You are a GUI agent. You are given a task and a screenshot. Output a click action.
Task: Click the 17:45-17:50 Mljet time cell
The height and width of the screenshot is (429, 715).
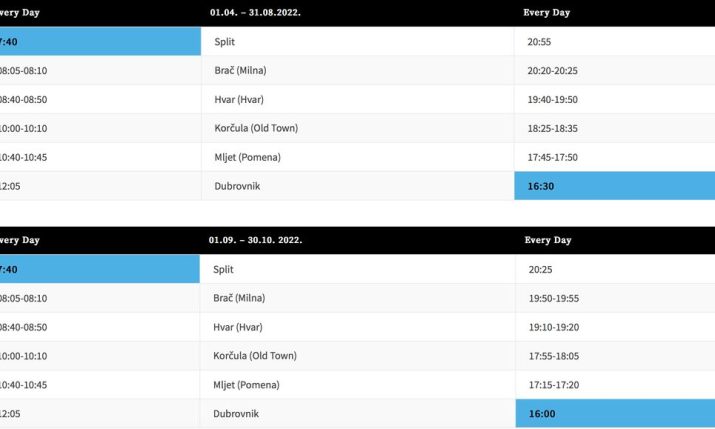click(553, 157)
